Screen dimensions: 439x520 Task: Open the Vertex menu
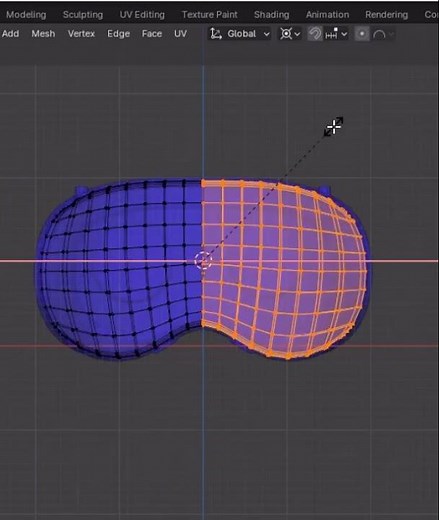(x=81, y=34)
